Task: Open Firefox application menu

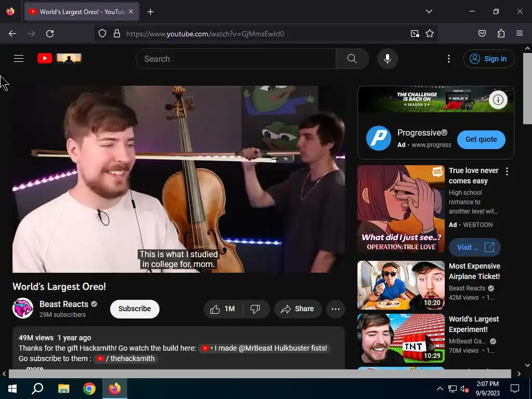Action: (x=519, y=33)
